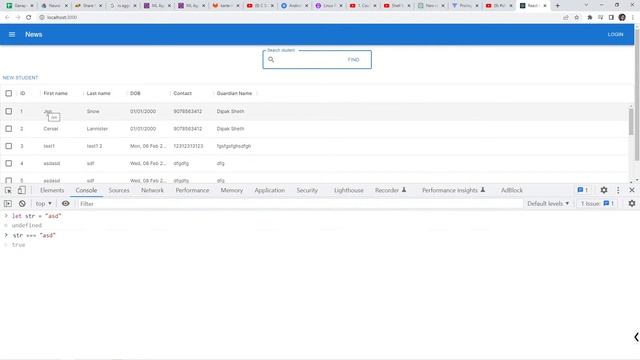Viewport: 640px width, 360px height.
Task: Open Console settings gear icon
Action: 632,203
